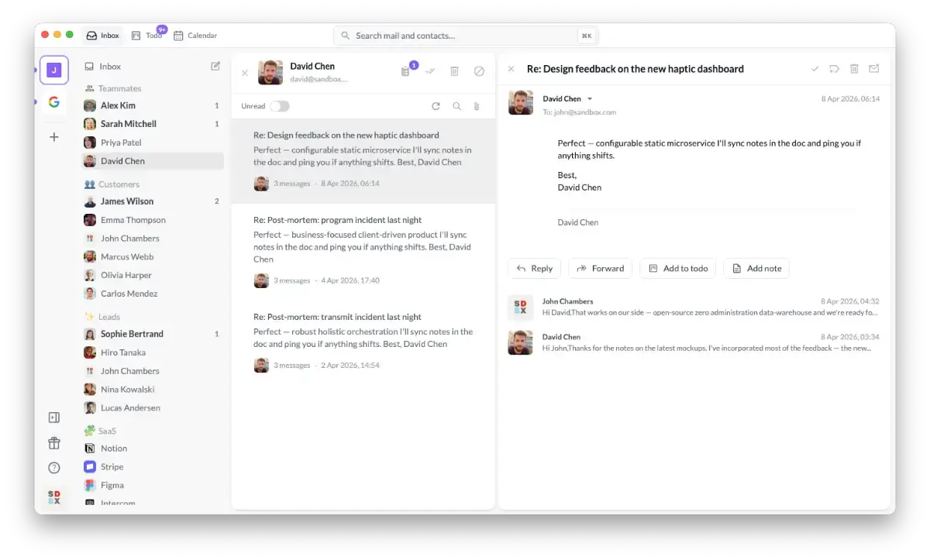The image size is (930, 560).
Task: Click the Forward button
Action: tap(600, 268)
